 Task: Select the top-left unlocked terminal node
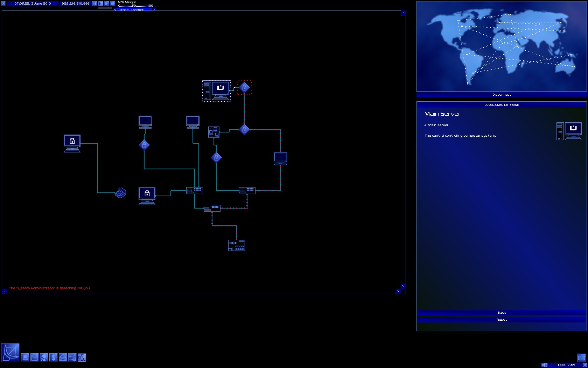[145, 122]
